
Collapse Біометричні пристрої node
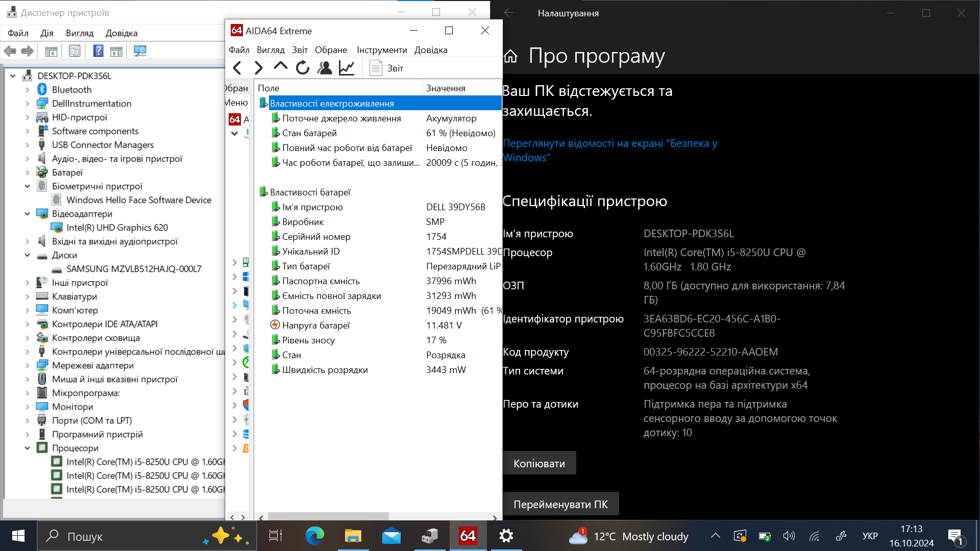click(x=28, y=186)
